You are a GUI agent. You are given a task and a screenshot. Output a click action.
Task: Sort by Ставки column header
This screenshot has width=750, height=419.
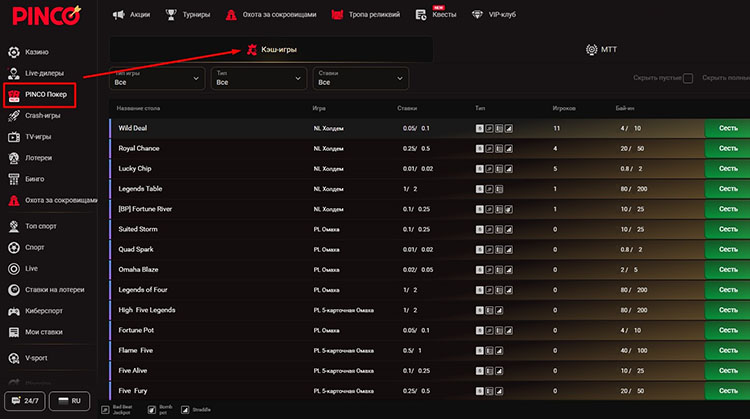[407, 109]
